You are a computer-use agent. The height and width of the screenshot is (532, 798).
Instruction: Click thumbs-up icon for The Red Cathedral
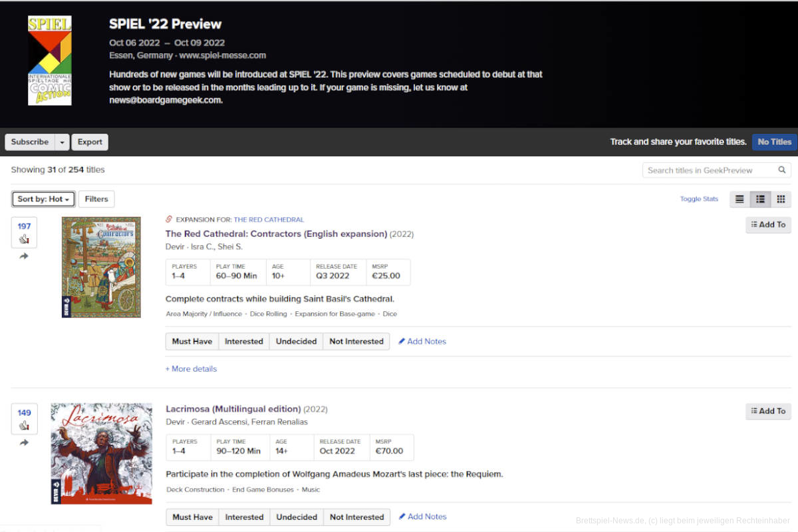24,239
